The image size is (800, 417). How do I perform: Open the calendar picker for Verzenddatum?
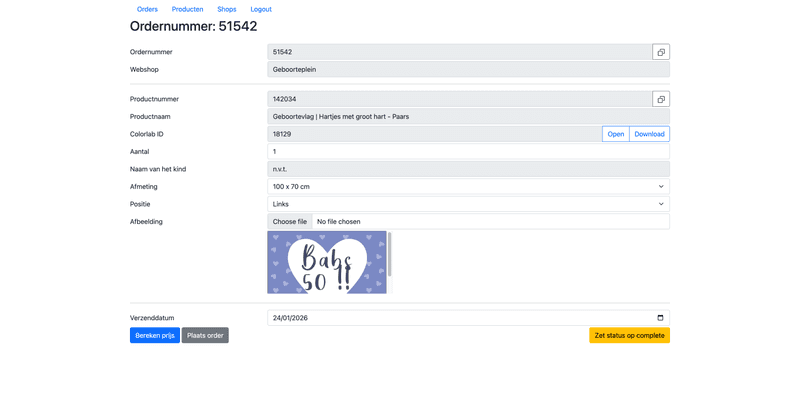pos(660,318)
